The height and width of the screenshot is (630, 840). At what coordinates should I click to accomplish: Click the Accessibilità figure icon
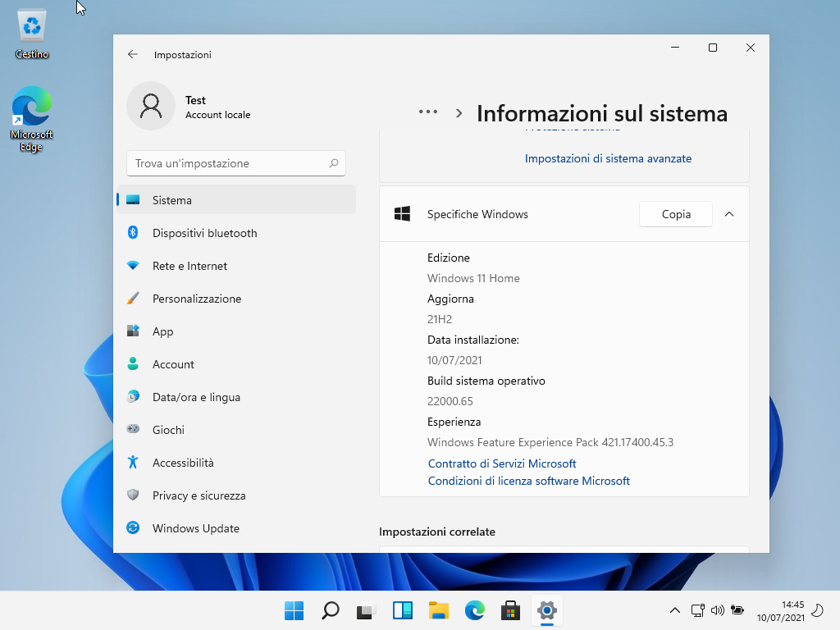(x=133, y=462)
